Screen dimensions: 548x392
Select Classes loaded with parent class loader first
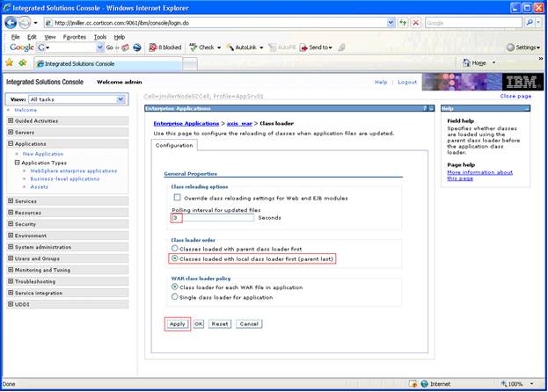pos(175,248)
